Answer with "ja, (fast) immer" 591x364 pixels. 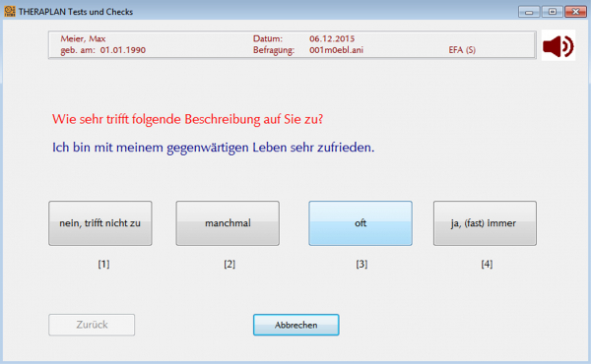(x=485, y=223)
